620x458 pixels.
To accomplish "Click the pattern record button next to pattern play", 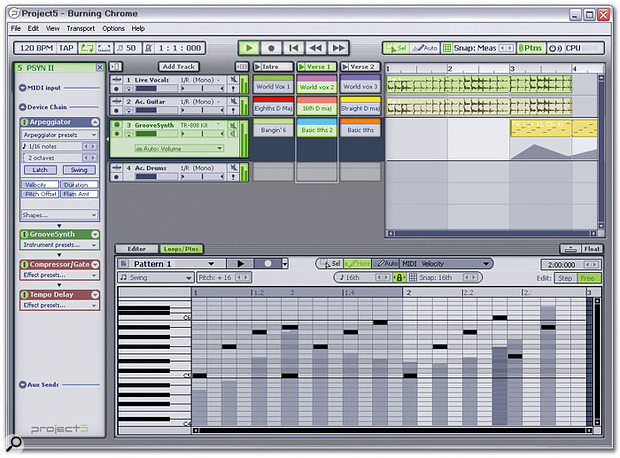I will pos(268,264).
